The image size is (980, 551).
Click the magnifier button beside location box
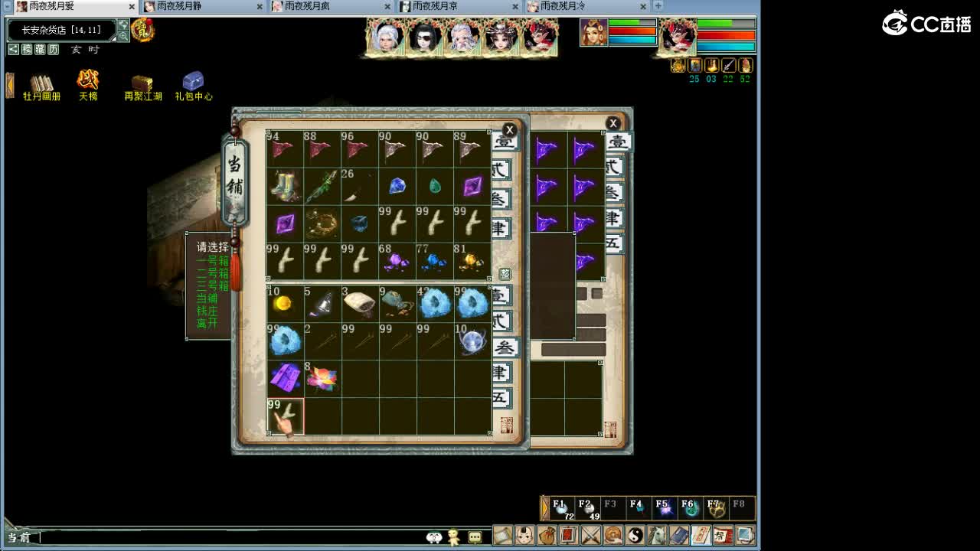[123, 36]
